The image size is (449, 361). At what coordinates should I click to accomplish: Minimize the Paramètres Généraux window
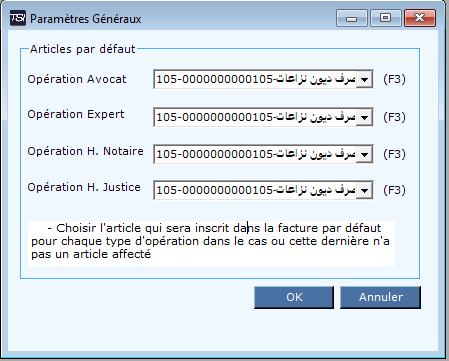(x=352, y=18)
